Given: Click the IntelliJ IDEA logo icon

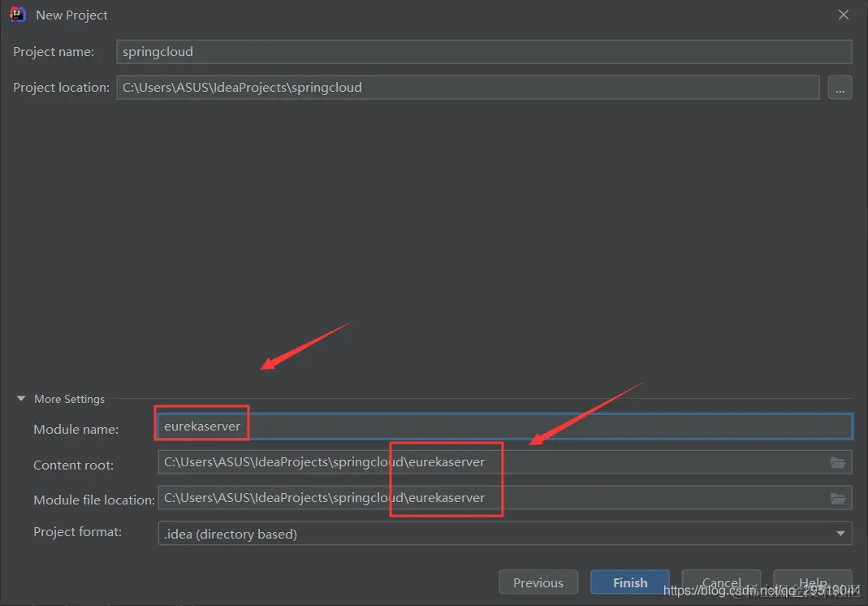Looking at the screenshot, I should click(18, 15).
